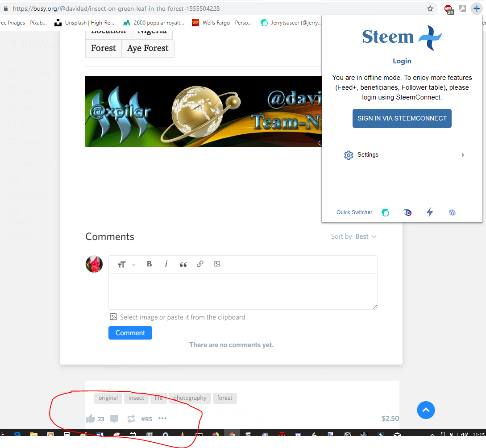This screenshot has width=486, height=448.
Task: Click the Bold formatting icon
Action: [149, 264]
